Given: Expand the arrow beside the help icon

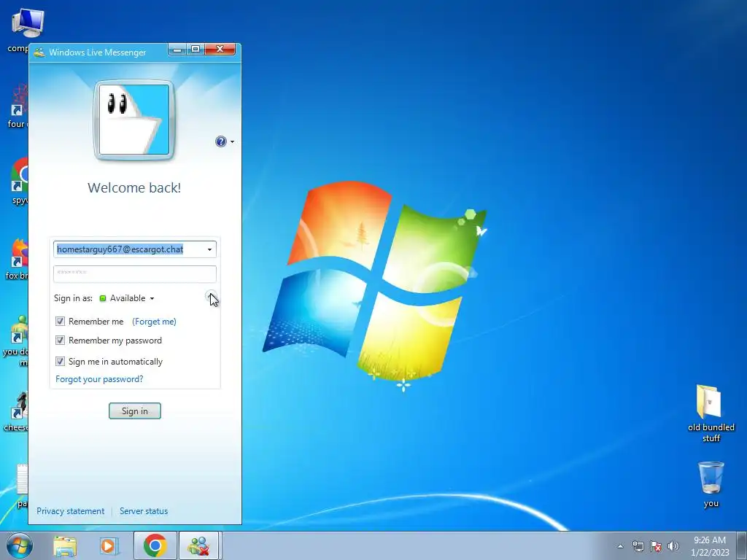Looking at the screenshot, I should point(232,142).
